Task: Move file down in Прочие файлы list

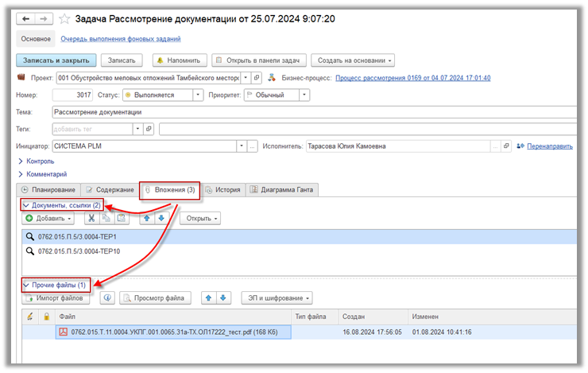Action: (x=223, y=298)
